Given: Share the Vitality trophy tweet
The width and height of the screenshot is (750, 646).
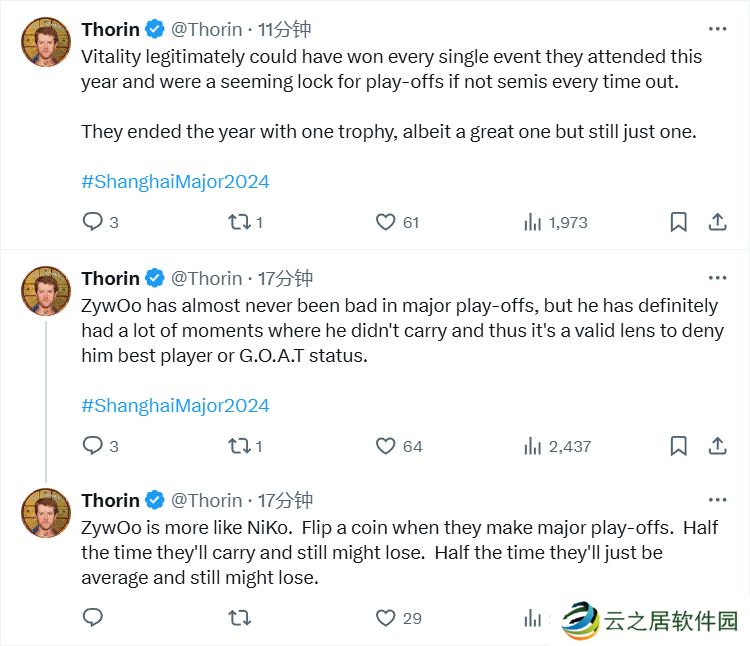Looking at the screenshot, I should pos(717,222).
